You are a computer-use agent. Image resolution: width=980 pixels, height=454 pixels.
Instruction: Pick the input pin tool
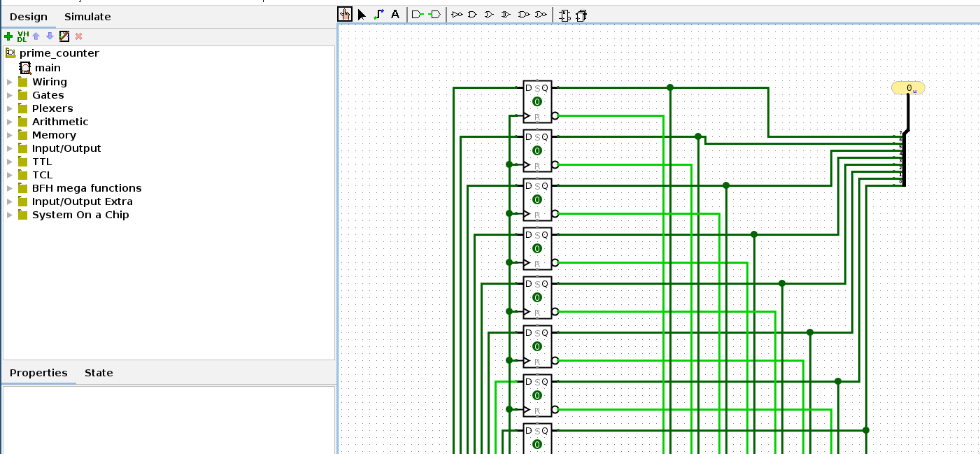tap(418, 14)
